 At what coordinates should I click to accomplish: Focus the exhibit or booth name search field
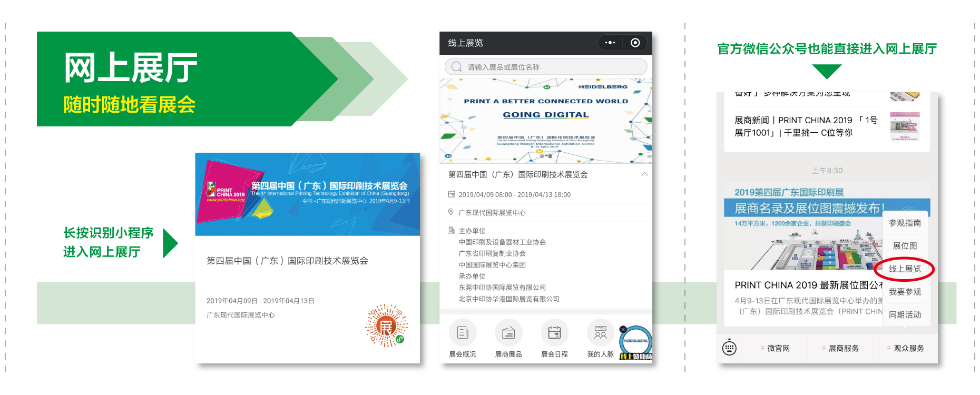546,67
